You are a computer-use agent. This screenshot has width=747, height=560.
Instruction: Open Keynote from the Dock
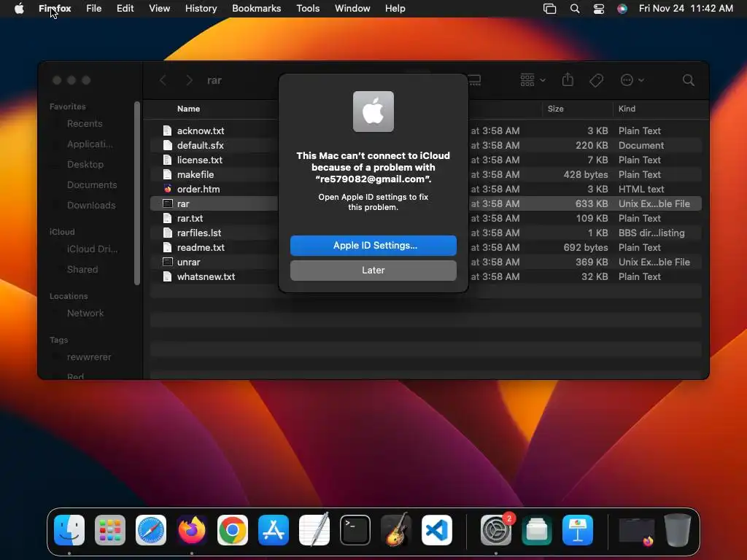(x=578, y=530)
